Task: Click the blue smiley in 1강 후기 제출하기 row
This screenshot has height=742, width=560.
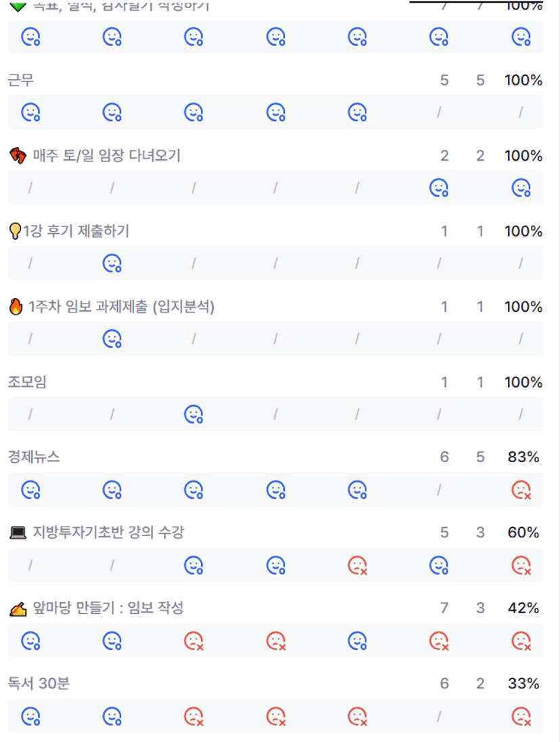Action: (112, 263)
